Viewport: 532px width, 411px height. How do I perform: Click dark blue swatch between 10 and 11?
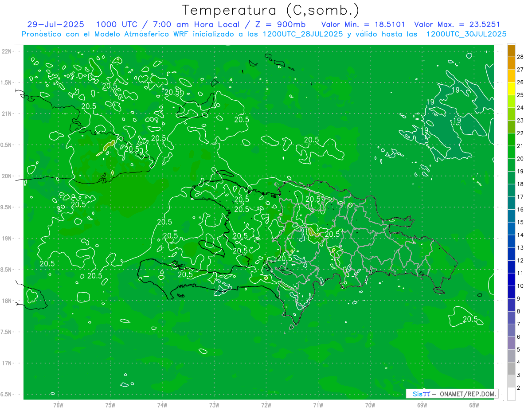[x=512, y=279]
